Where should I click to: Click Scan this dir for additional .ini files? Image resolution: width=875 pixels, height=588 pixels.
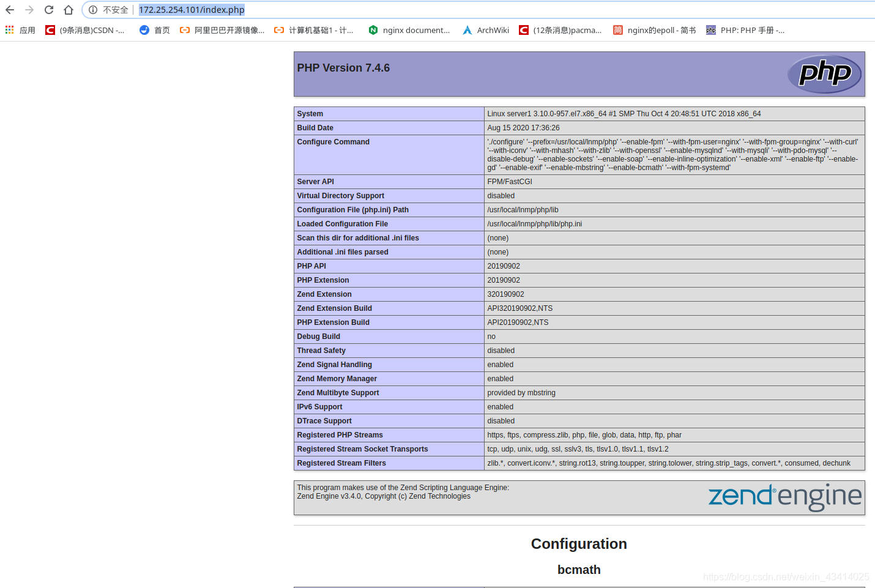[x=358, y=238]
